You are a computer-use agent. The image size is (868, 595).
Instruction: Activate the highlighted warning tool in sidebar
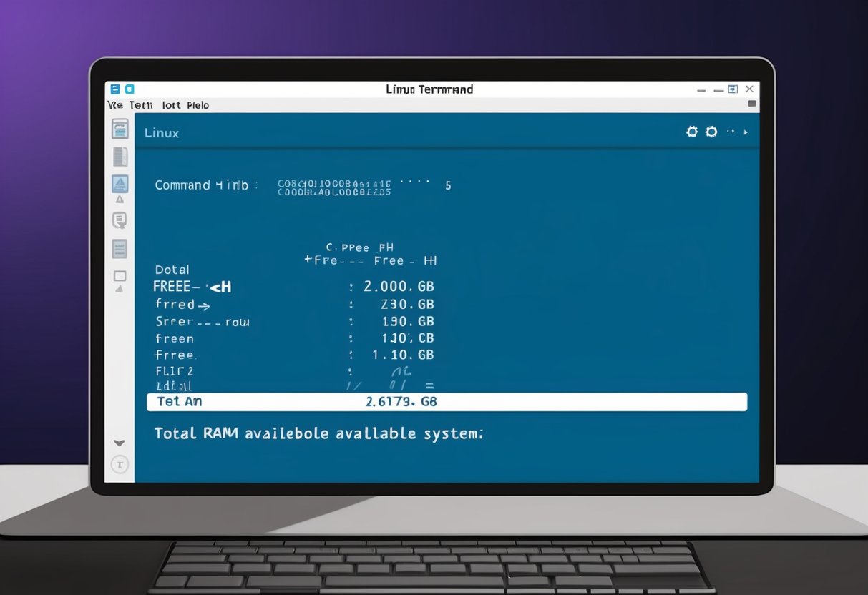pyautogui.click(x=120, y=185)
